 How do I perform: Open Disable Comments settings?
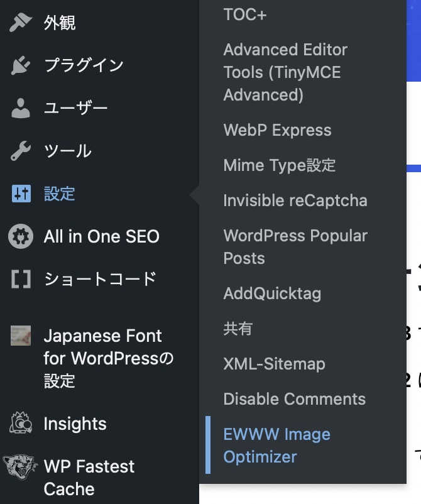click(x=294, y=399)
